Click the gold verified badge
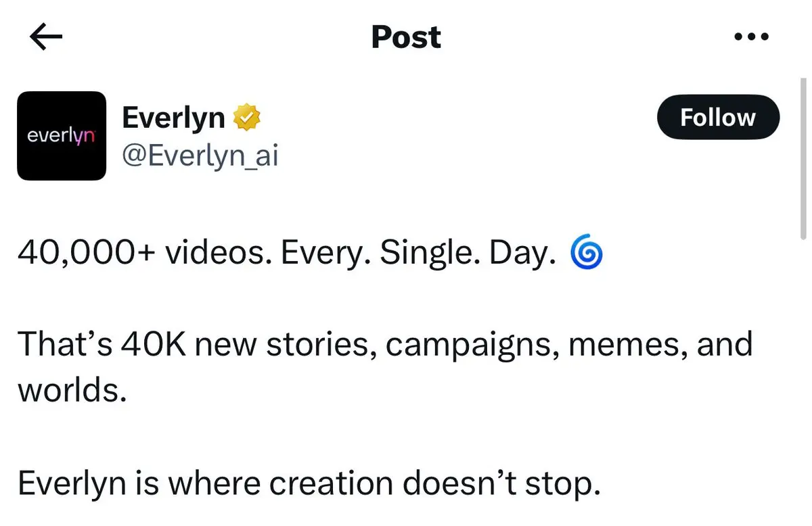Image resolution: width=812 pixels, height=526 pixels. 247,118
